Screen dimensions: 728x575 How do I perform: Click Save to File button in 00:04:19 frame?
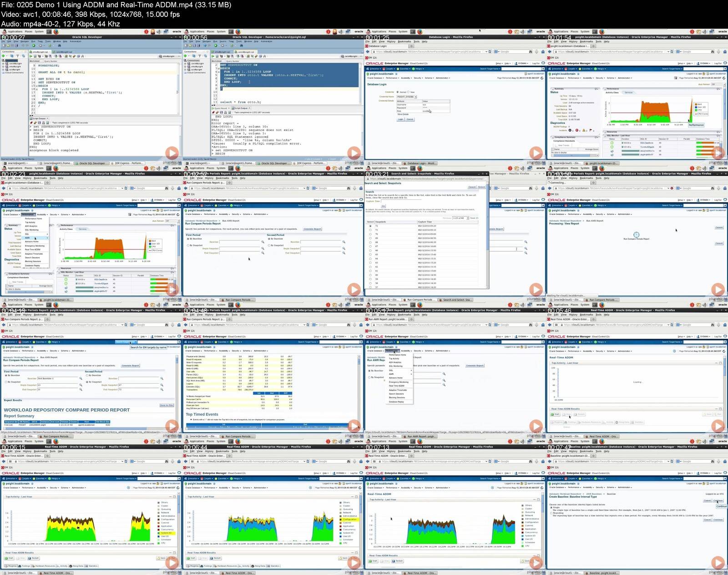(x=167, y=405)
